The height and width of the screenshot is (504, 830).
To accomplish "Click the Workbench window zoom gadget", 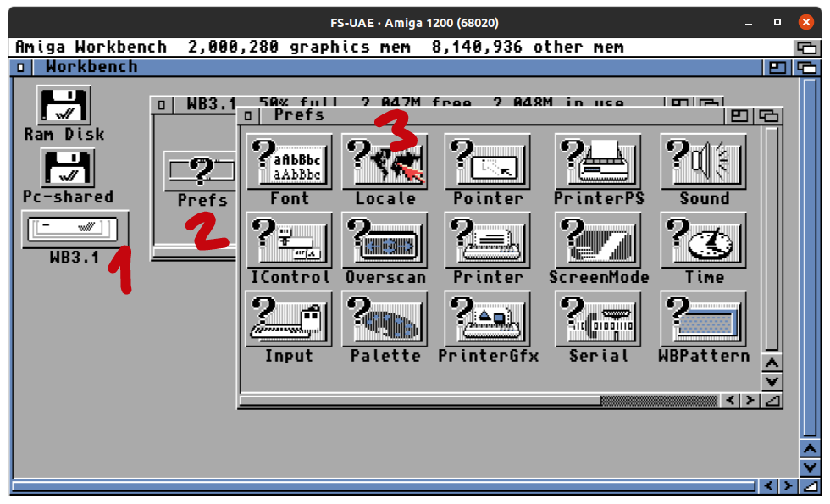I will pyautogui.click(x=777, y=67).
